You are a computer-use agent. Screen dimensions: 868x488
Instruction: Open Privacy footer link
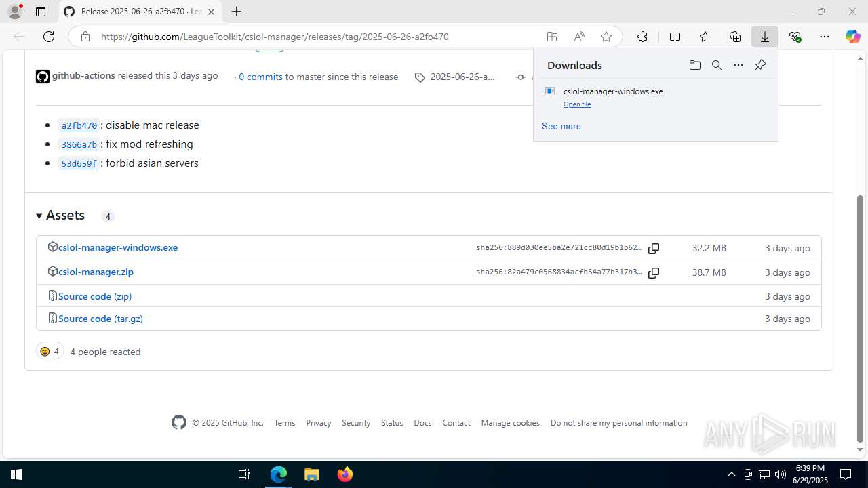point(319,423)
